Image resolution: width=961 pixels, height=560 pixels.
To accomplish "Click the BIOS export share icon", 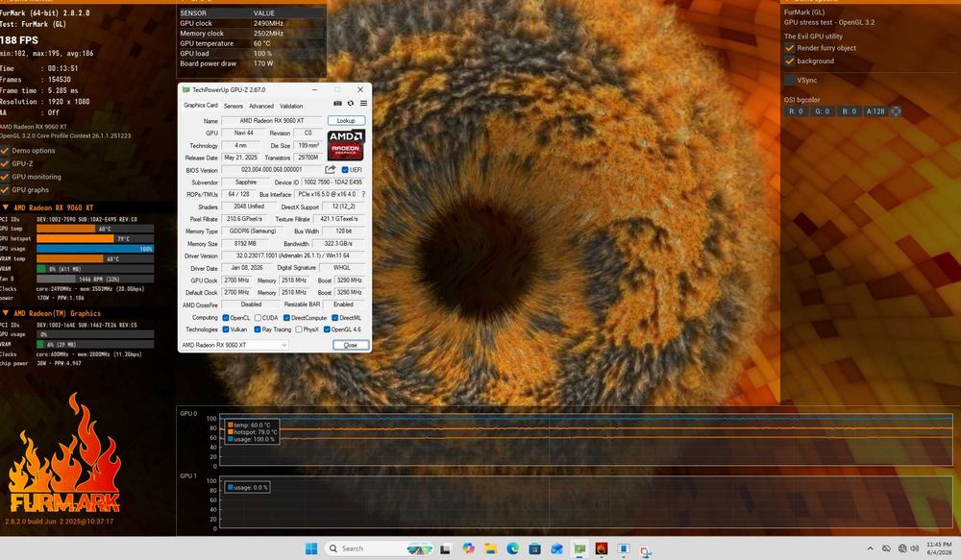I will coord(331,170).
